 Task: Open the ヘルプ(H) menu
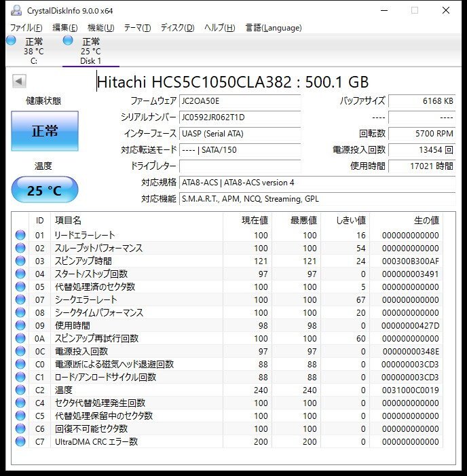[219, 28]
